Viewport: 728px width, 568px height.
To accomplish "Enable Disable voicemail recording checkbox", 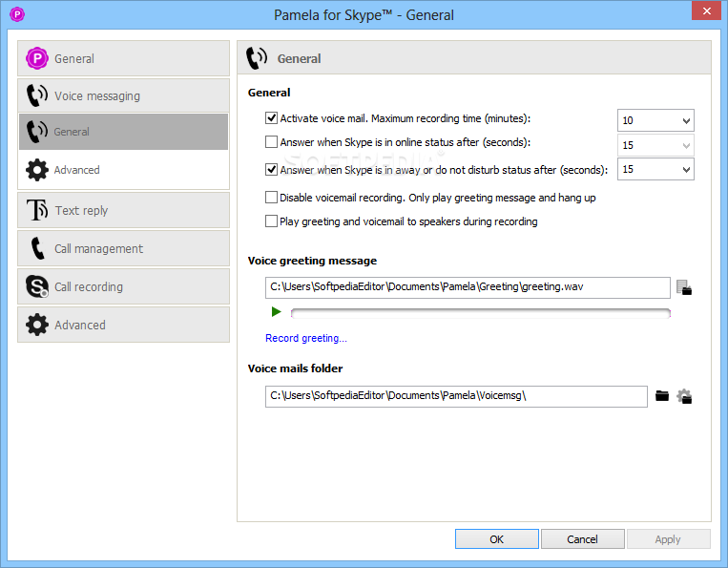I will click(x=271, y=198).
